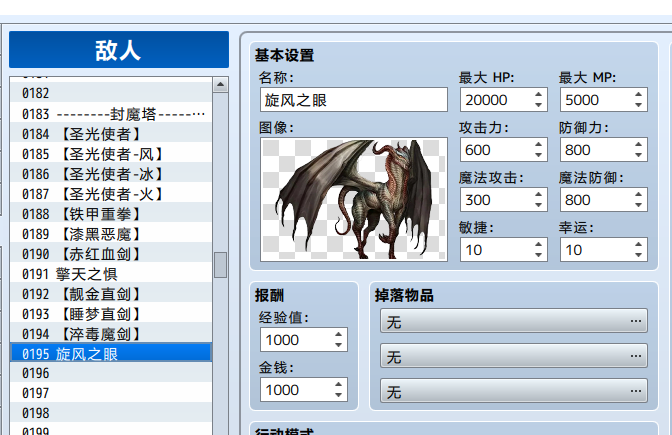
Task: Decrease 魔法攻击 with down arrow
Action: [539, 205]
